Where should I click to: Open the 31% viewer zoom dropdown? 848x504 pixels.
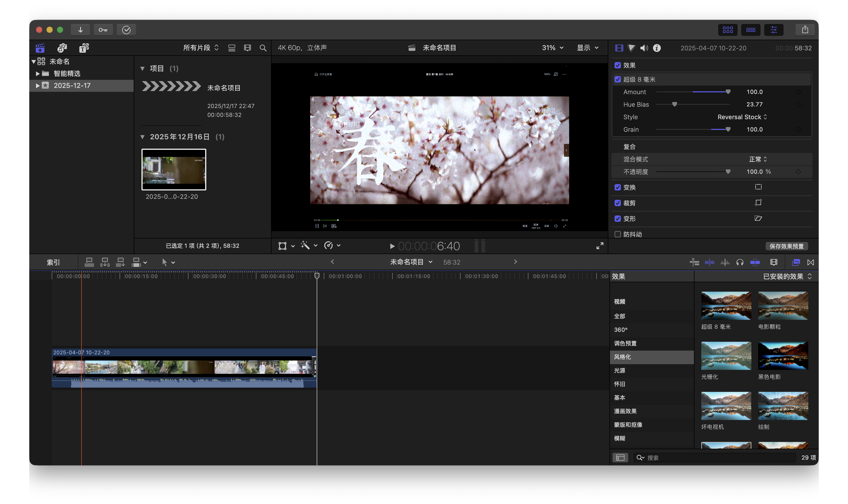point(553,48)
